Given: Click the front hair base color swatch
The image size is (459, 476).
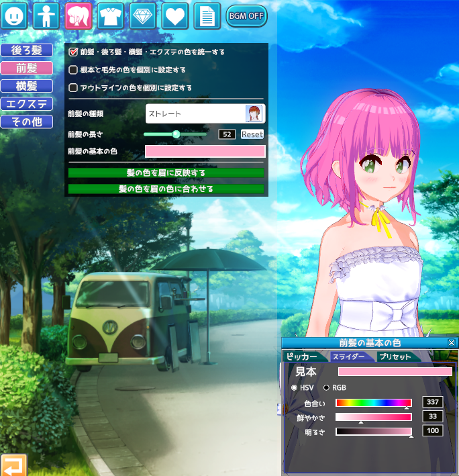Looking at the screenshot, I should [205, 151].
